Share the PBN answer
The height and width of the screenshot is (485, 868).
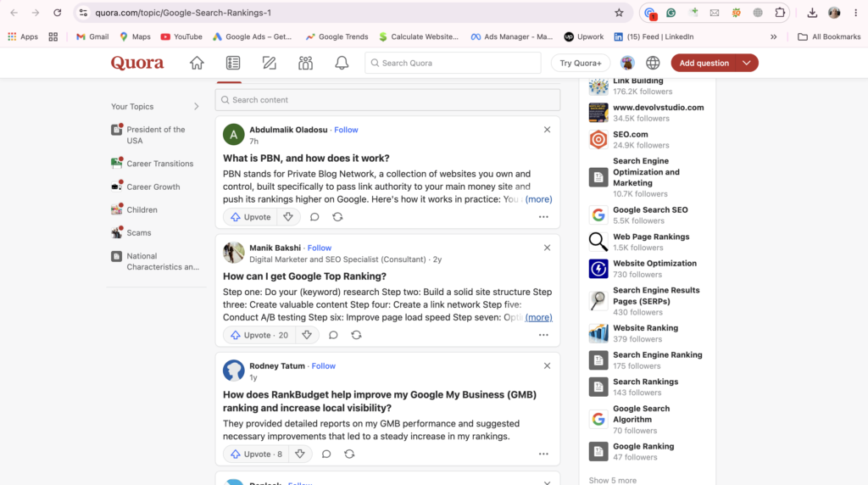[337, 217]
